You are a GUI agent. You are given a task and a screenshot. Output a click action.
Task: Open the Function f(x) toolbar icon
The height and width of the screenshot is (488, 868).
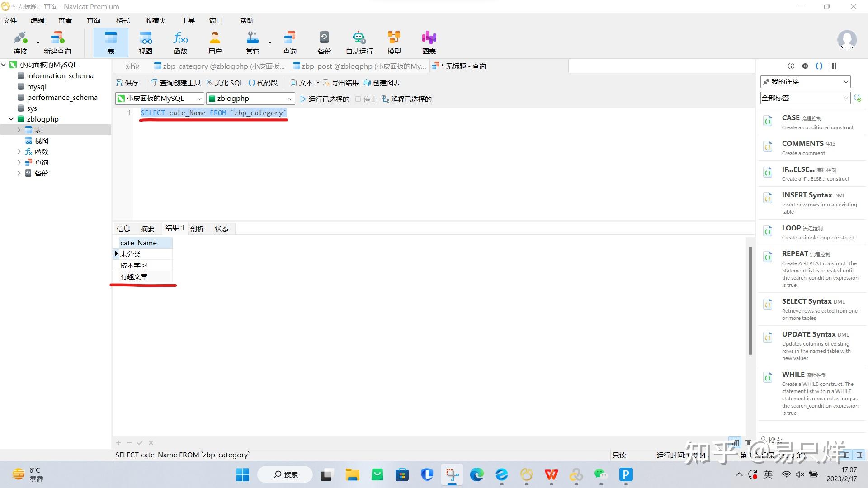pyautogui.click(x=180, y=42)
